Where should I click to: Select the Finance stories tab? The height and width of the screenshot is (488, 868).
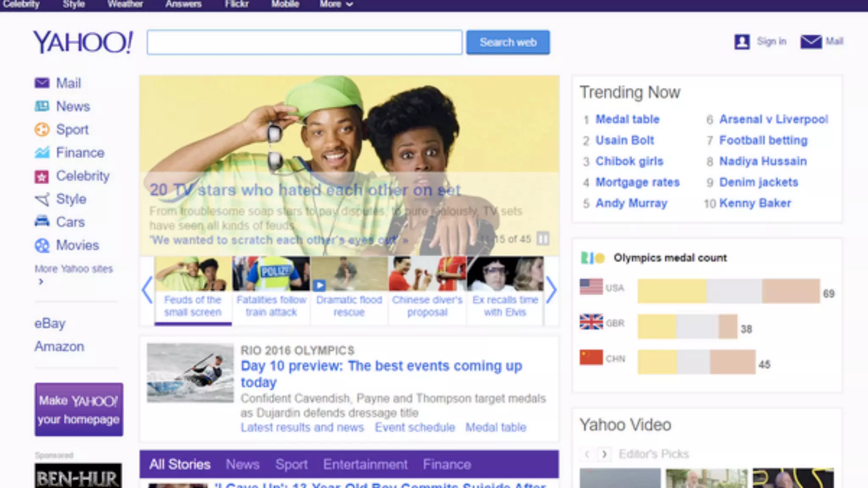point(447,464)
